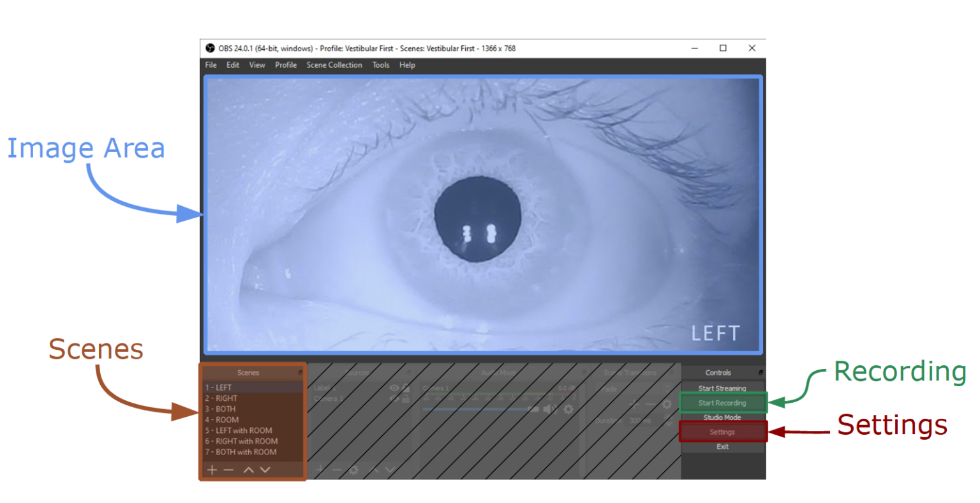Open the Camera 1 mixer gear icon
This screenshot has width=980, height=503.
click(x=568, y=409)
